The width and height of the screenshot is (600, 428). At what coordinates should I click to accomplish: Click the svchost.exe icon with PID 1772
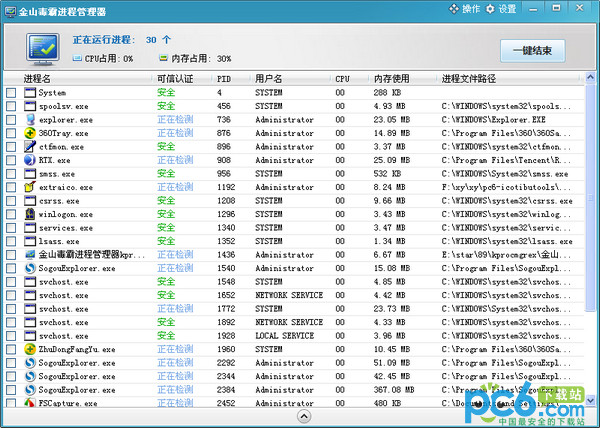(30, 309)
